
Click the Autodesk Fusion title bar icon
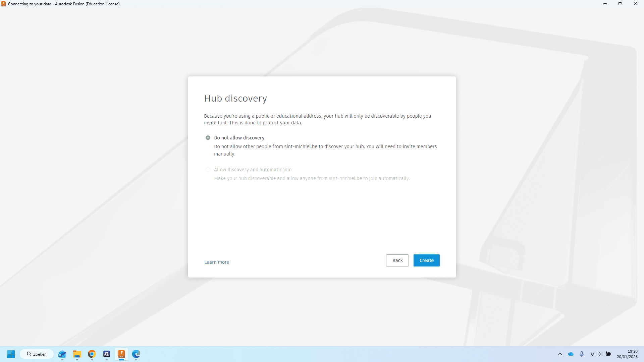click(x=4, y=4)
